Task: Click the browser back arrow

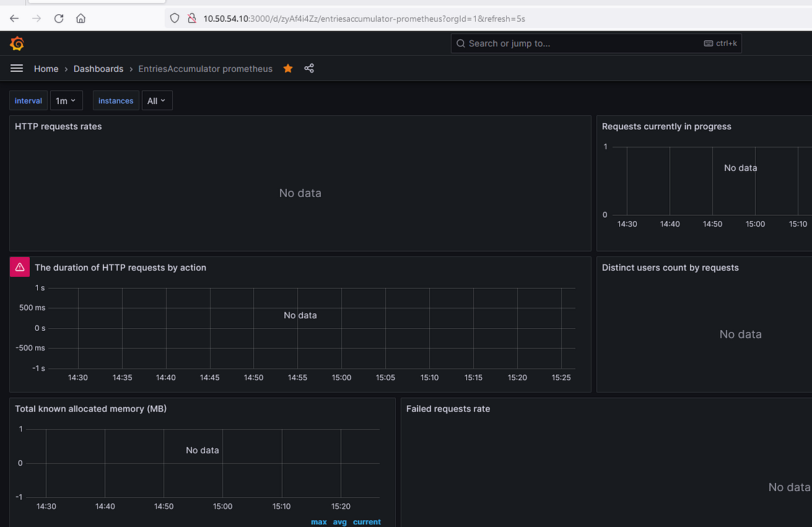Action: 14,18
